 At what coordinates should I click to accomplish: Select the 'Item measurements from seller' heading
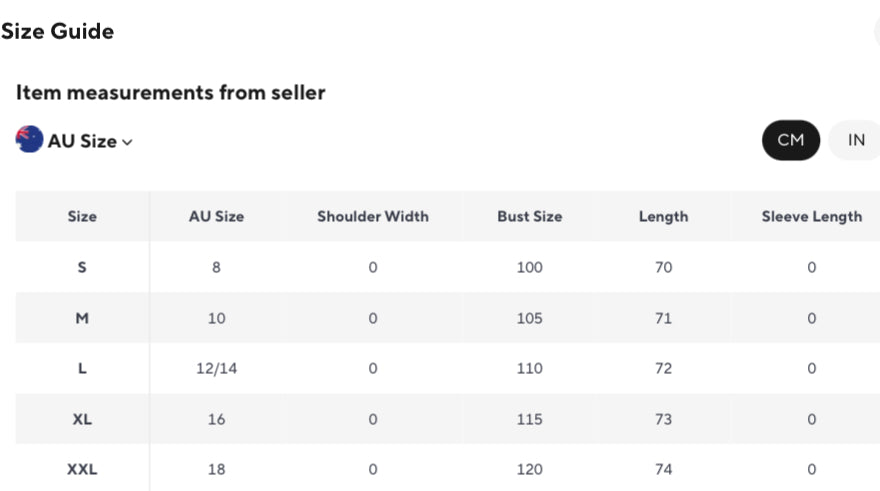(x=170, y=92)
